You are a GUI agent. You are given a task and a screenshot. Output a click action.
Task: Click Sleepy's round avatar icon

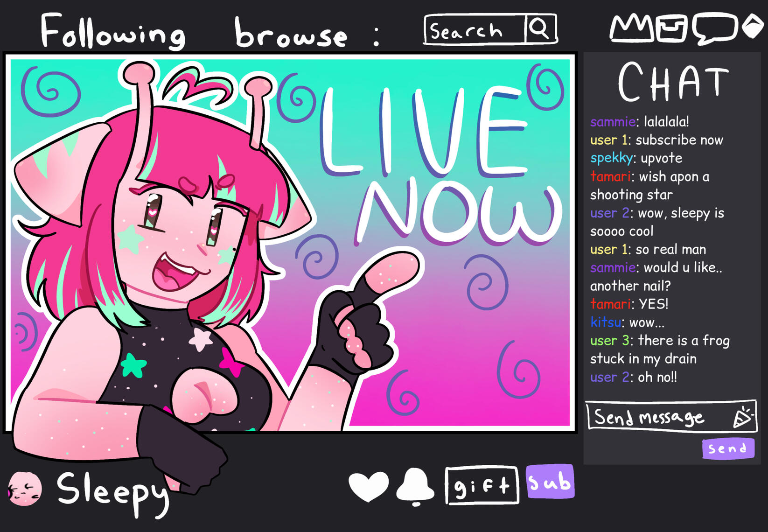pos(25,489)
